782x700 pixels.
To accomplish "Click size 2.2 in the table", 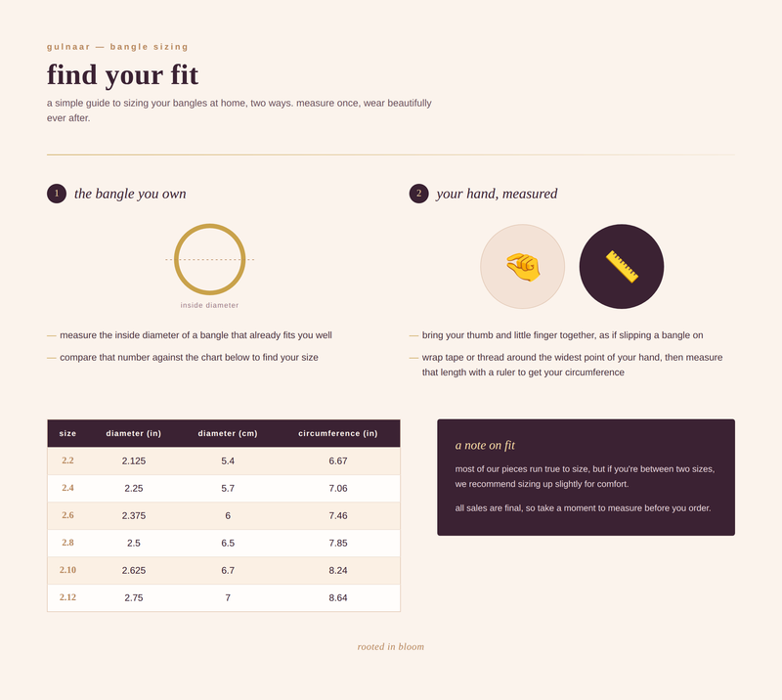I will [x=67, y=460].
